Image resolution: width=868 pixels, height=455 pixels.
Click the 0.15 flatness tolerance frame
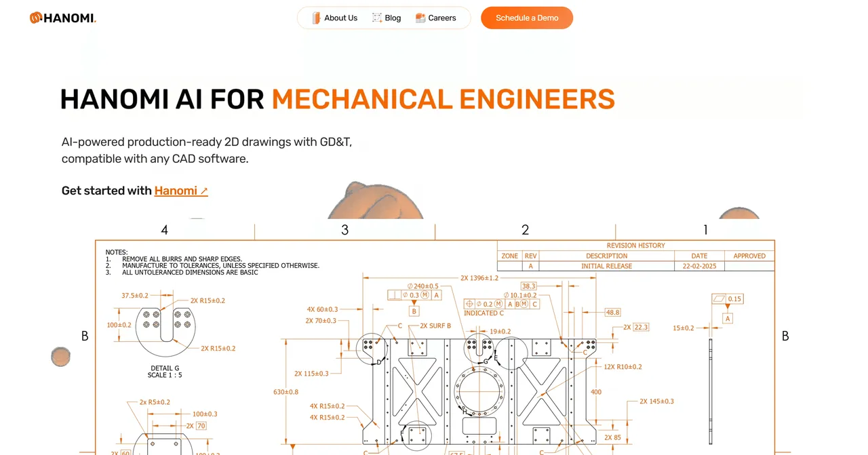pyautogui.click(x=728, y=298)
